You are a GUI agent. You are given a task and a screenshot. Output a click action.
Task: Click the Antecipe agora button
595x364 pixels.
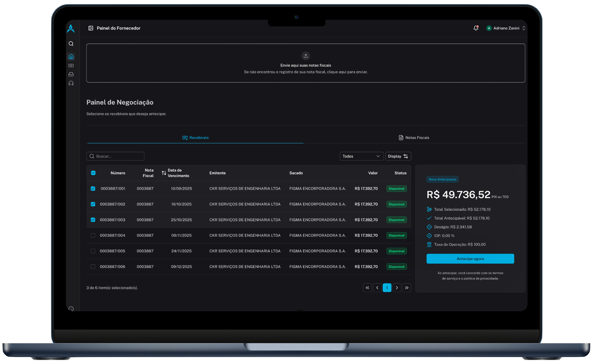click(x=470, y=259)
